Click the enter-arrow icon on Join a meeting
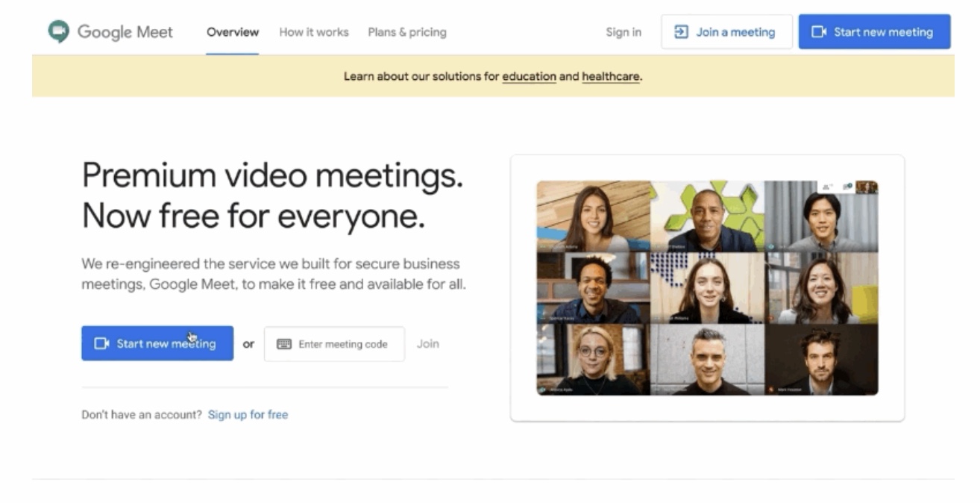980x503 pixels. pyautogui.click(x=681, y=32)
